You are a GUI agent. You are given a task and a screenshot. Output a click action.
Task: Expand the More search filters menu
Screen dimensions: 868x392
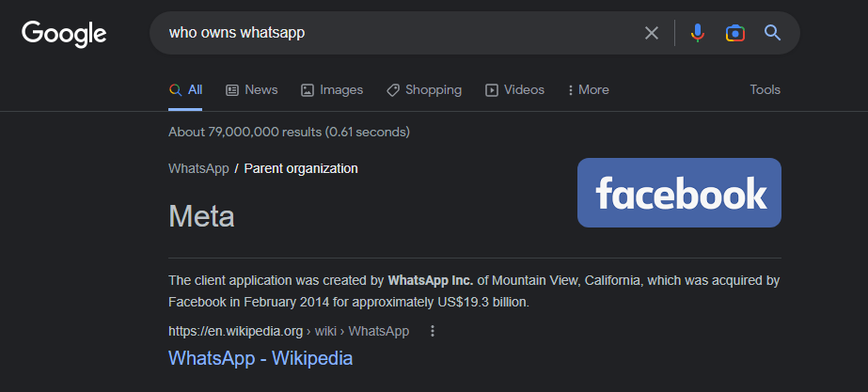588,90
